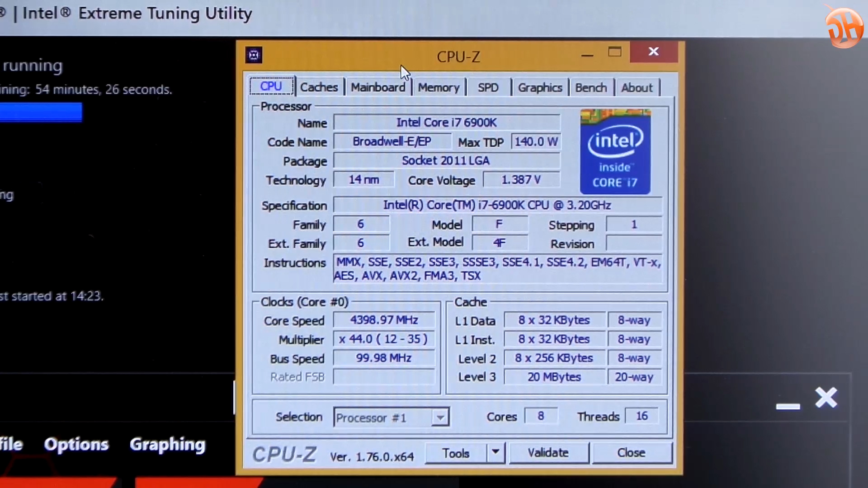Click the Intel Extreme Tuning Utility title
868x488 pixels.
coord(137,14)
